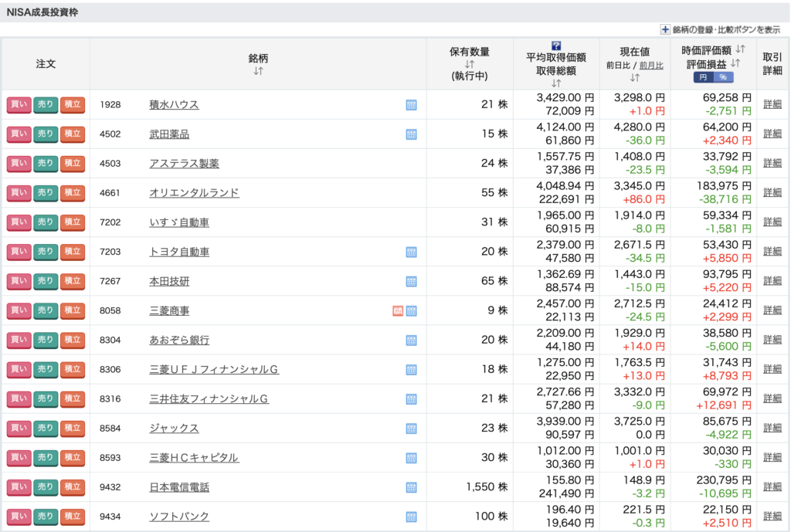Click the calendar icon for ソフトバンク
The height and width of the screenshot is (532, 791).
pyautogui.click(x=411, y=517)
